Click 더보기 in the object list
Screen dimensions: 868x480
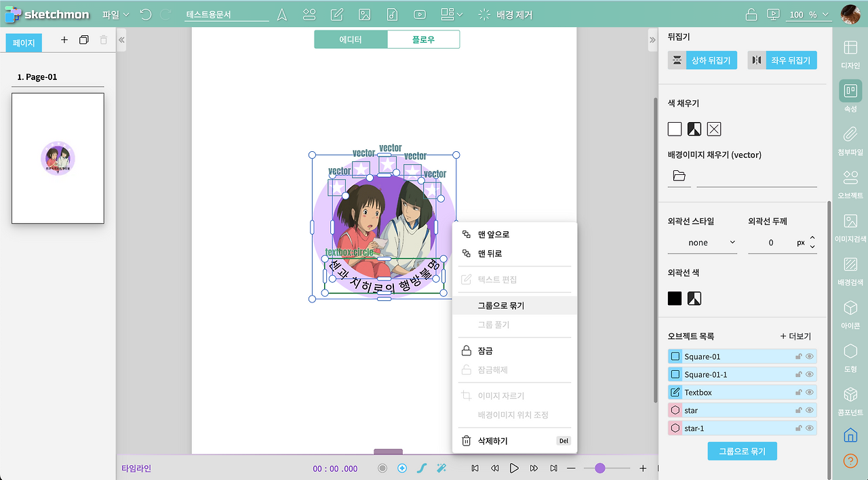(795, 336)
